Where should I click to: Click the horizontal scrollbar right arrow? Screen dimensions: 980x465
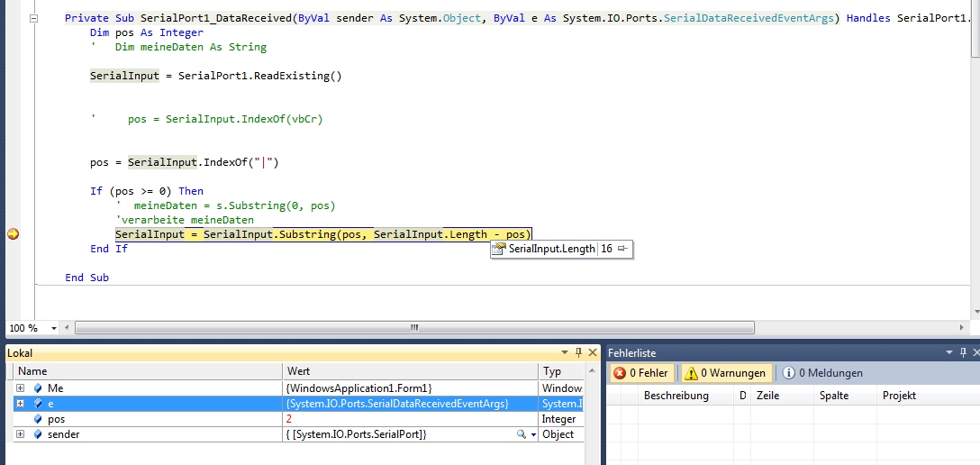tap(962, 327)
